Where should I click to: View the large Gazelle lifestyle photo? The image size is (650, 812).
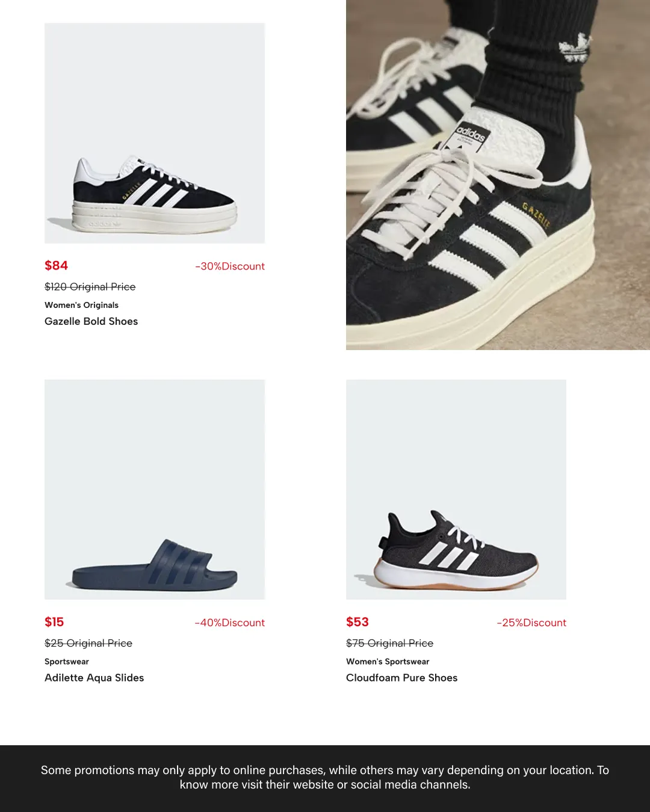coord(498,174)
